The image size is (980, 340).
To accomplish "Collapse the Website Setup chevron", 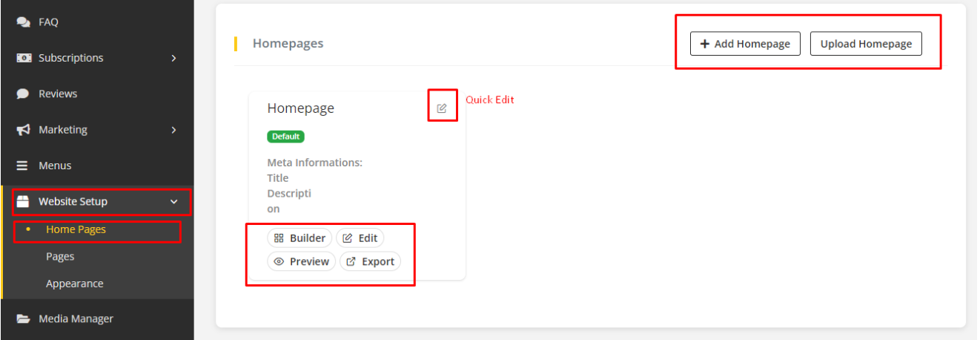I will pyautogui.click(x=174, y=201).
